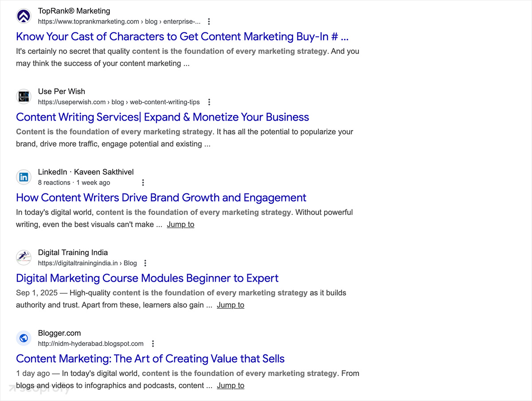
Task: Open the three-dot menu on the Blogger result
Action: pos(153,343)
